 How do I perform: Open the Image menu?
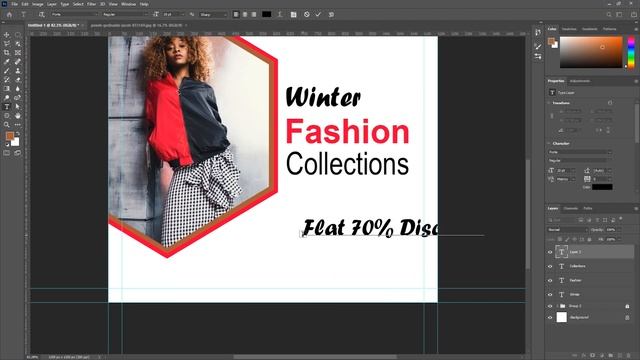38,4
